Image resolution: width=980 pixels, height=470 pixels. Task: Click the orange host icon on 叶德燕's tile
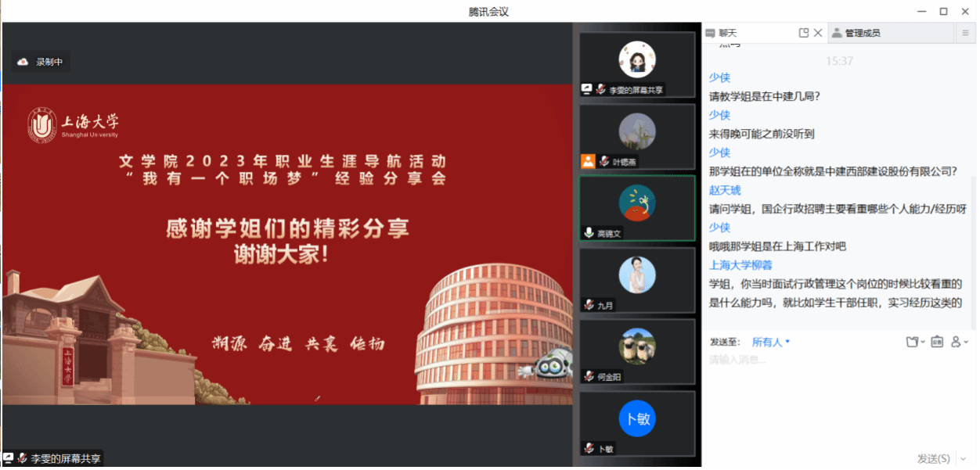588,161
